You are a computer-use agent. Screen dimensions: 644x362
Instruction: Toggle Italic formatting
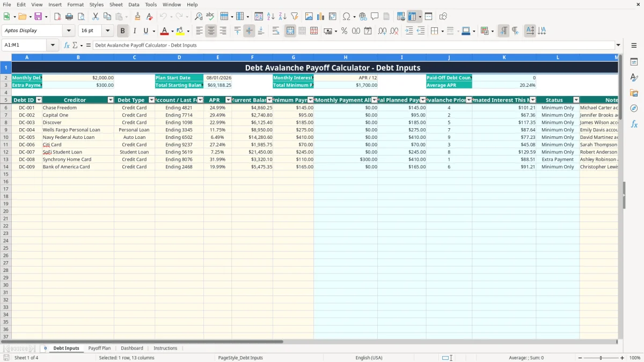click(x=134, y=31)
